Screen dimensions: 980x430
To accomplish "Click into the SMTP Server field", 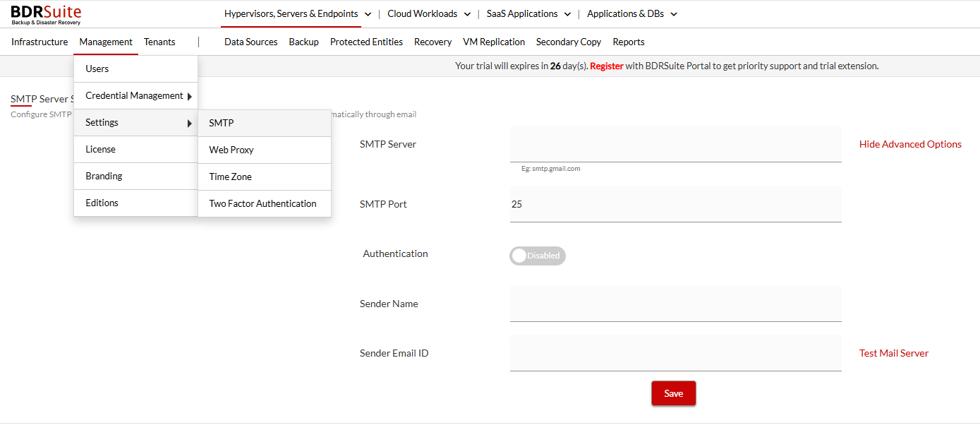I will pos(675,145).
